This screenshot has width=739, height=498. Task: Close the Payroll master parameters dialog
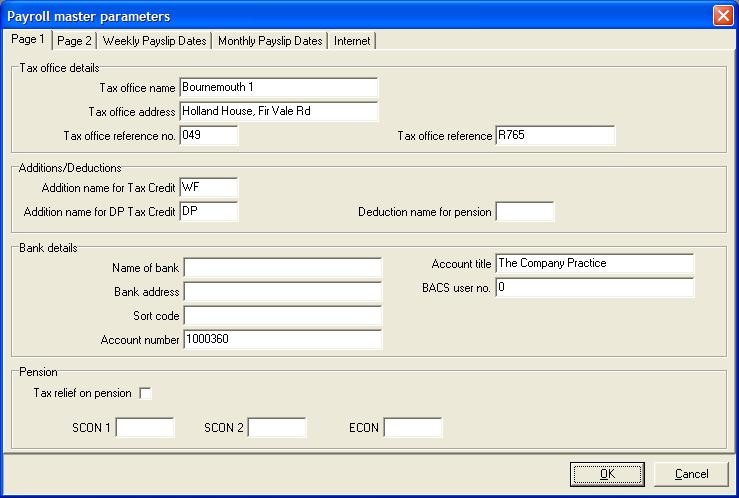coord(723,16)
